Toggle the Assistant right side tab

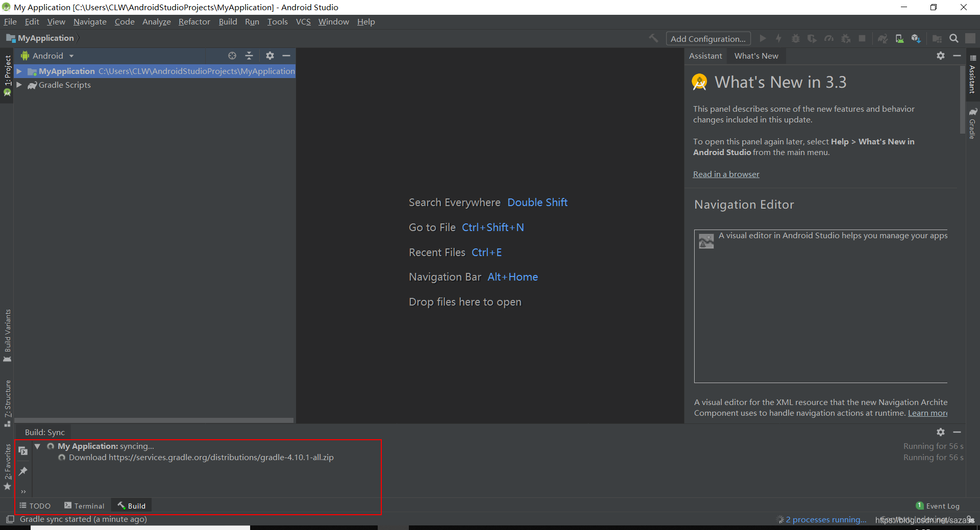click(x=972, y=74)
